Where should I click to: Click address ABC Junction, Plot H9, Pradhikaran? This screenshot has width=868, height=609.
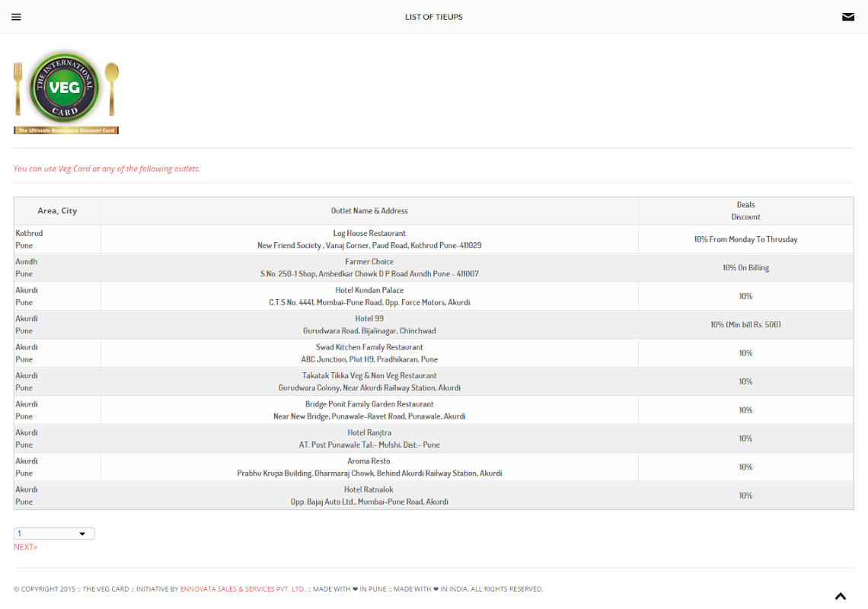click(369, 359)
